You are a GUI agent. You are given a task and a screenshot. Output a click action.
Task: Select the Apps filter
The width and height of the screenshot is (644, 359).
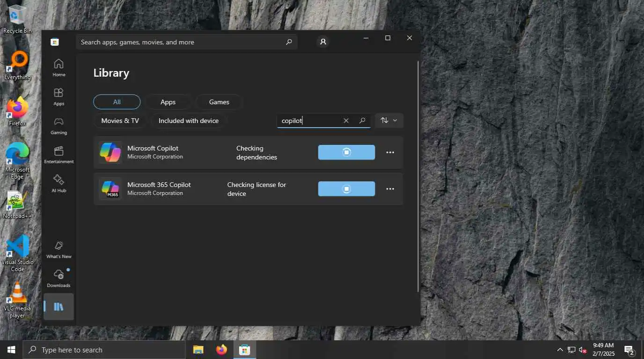(x=168, y=102)
